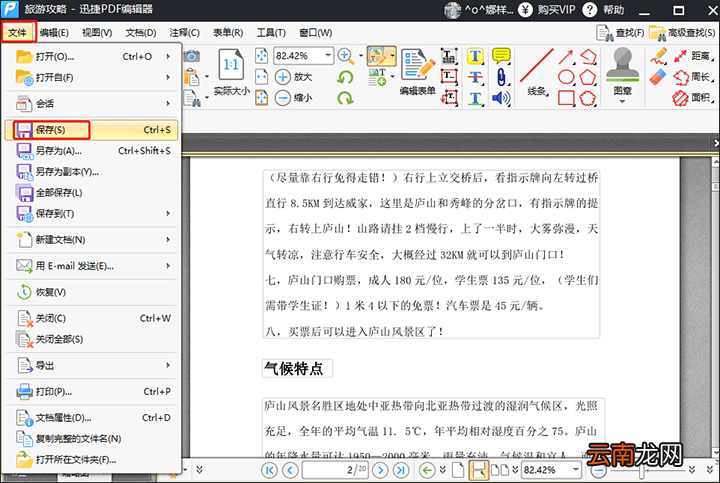Rotate view counterclockwise with upper green arrow

[x=345, y=77]
